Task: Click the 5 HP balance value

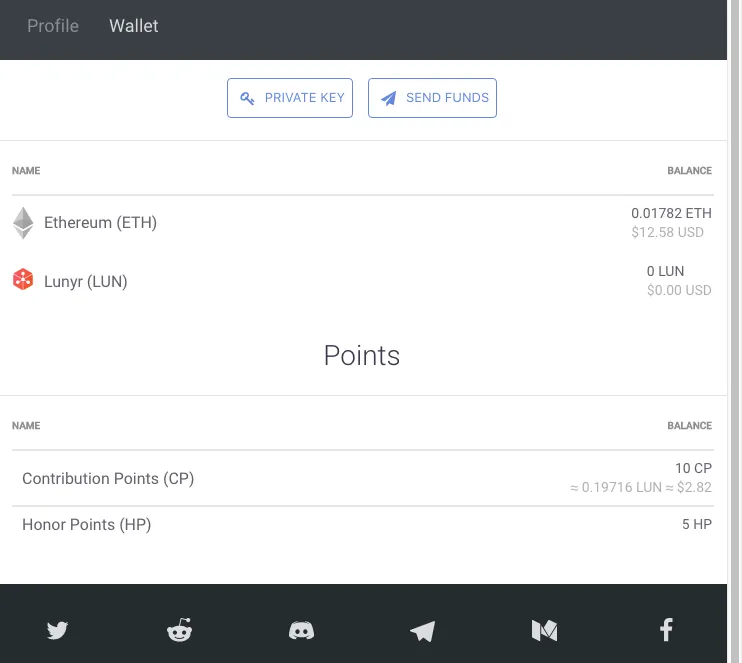Action: pyautogui.click(x=697, y=524)
